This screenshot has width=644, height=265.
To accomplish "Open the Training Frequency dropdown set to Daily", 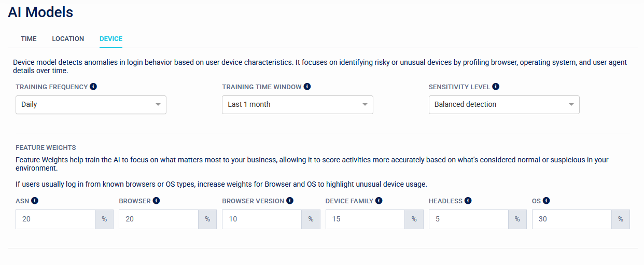I will tap(91, 104).
